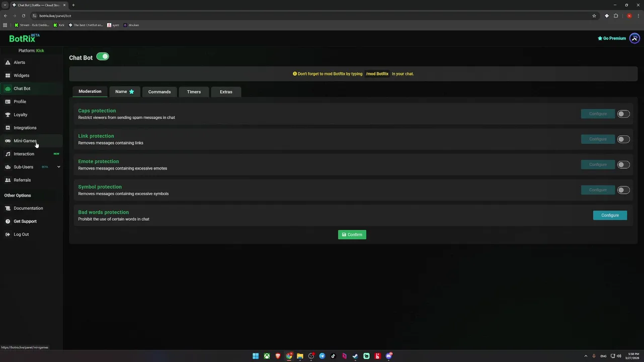Screen dimensions: 644x362
Task: Click the BotRix logo
Action: point(24,38)
